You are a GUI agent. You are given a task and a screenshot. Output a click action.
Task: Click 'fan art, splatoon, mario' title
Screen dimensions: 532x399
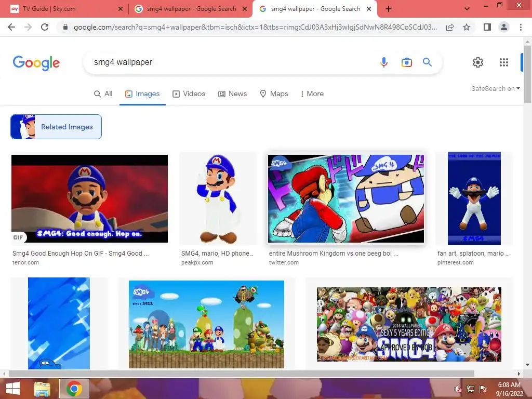(473, 254)
